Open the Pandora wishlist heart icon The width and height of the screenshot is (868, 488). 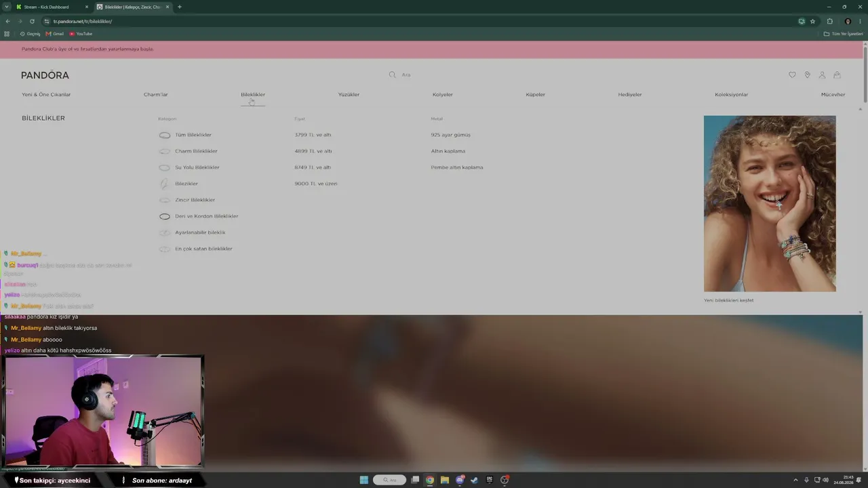(792, 75)
